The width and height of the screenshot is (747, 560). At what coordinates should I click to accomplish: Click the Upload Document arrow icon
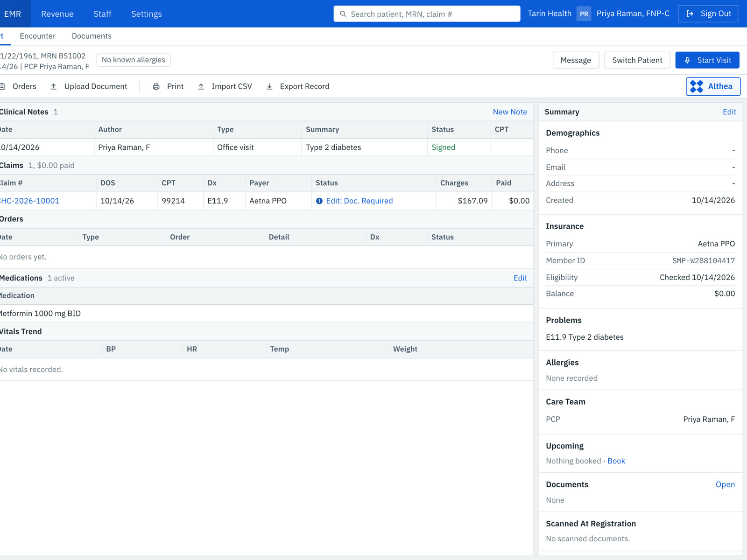click(x=54, y=87)
